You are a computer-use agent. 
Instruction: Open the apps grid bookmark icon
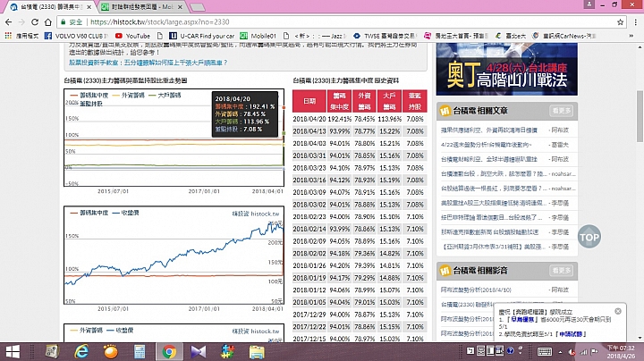tap(8, 36)
